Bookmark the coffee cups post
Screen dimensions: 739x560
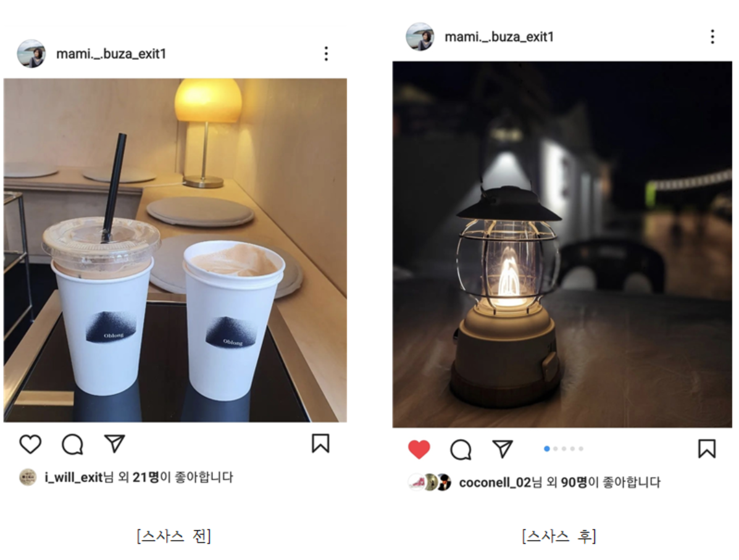[320, 443]
